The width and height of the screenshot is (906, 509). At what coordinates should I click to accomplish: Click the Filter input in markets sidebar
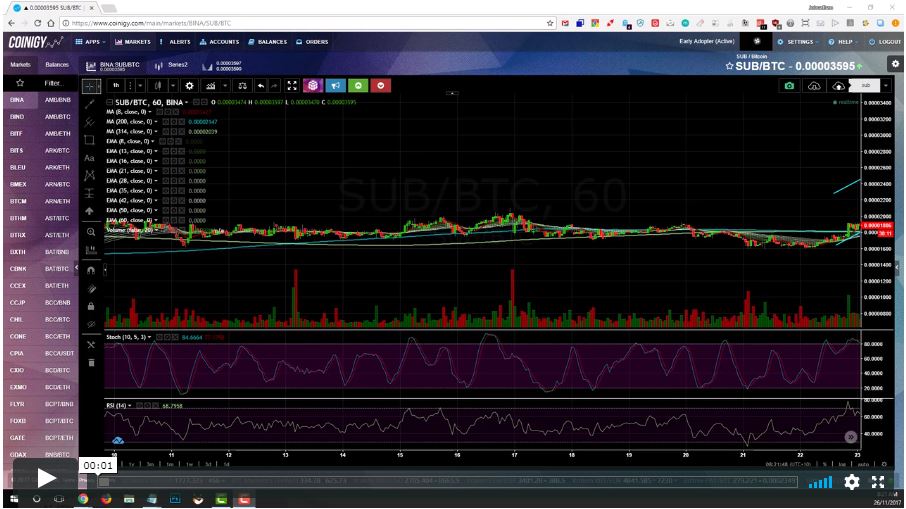click(53, 83)
